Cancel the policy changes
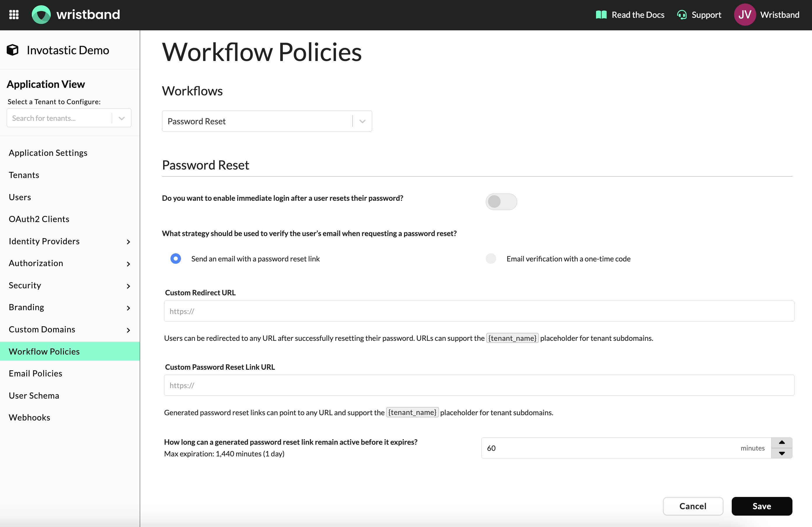 point(693,506)
